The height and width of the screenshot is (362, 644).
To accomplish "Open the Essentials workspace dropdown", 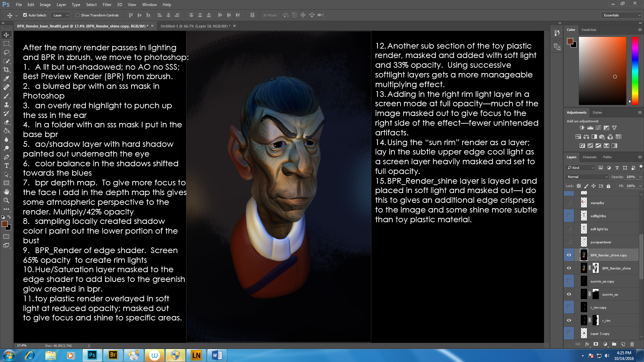I will pos(622,15).
